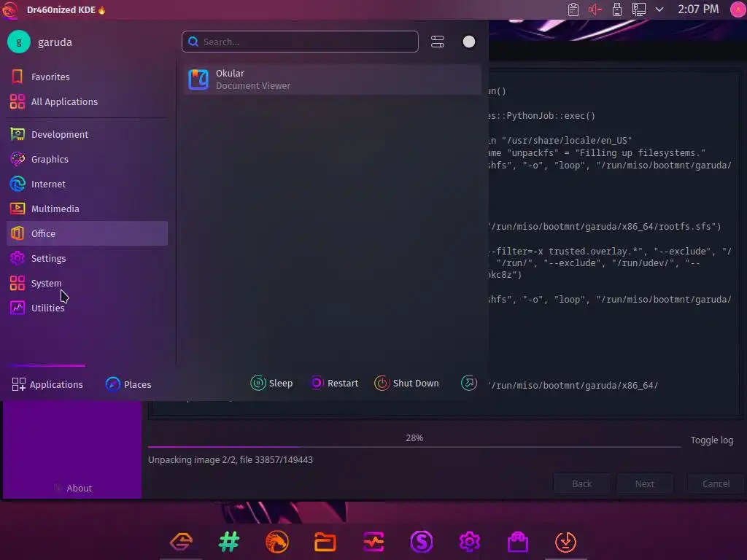Click the Sleep button
Screen dimensions: 747x560
(x=271, y=383)
